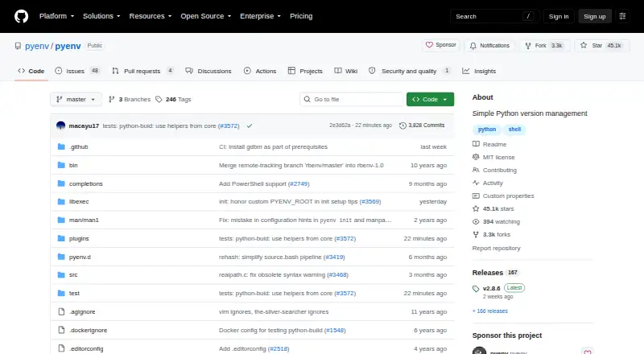
Task: Open the pyenv owner link
Action: [37, 46]
